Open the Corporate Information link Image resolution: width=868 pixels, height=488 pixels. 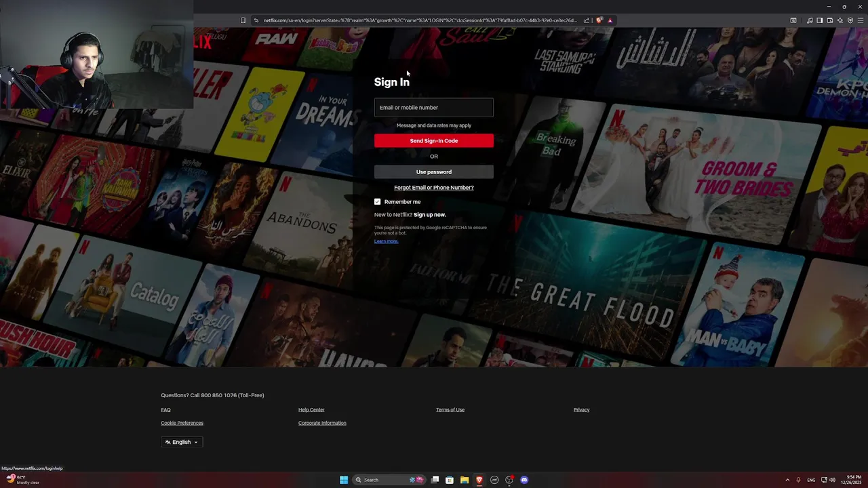point(322,423)
